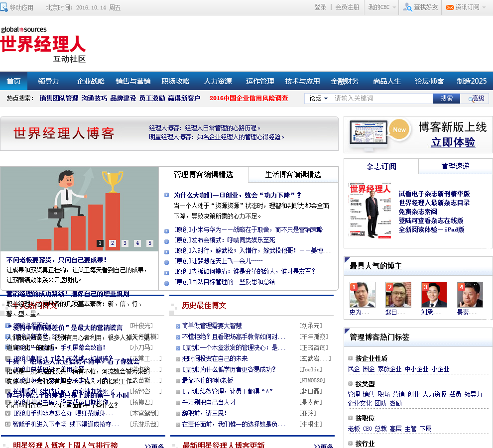Select slide number 3 in carousel
Screen dimensions: 493x448
click(125, 243)
